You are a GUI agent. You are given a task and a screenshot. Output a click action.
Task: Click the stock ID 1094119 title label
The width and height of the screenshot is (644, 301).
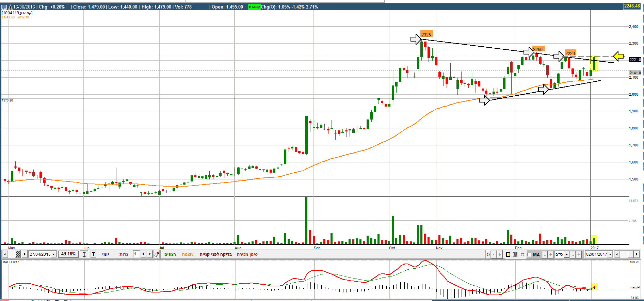point(17,13)
